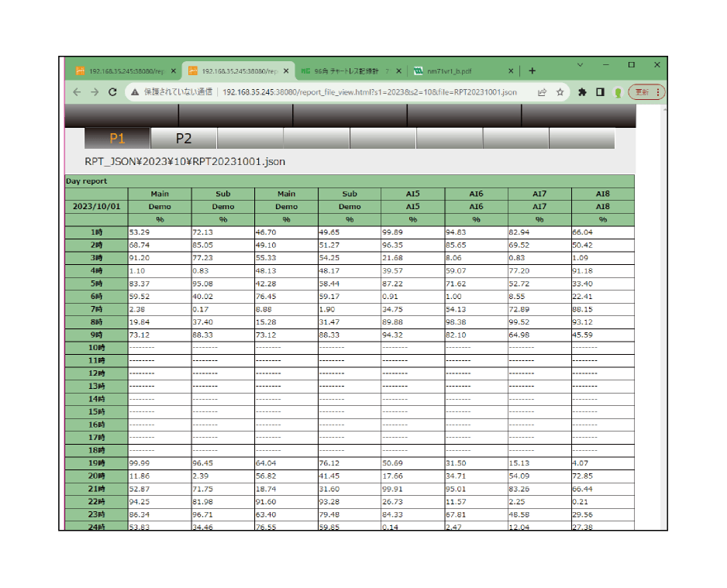Open the user profile avatar icon
Screen dimensions: 727x588
click(x=618, y=92)
